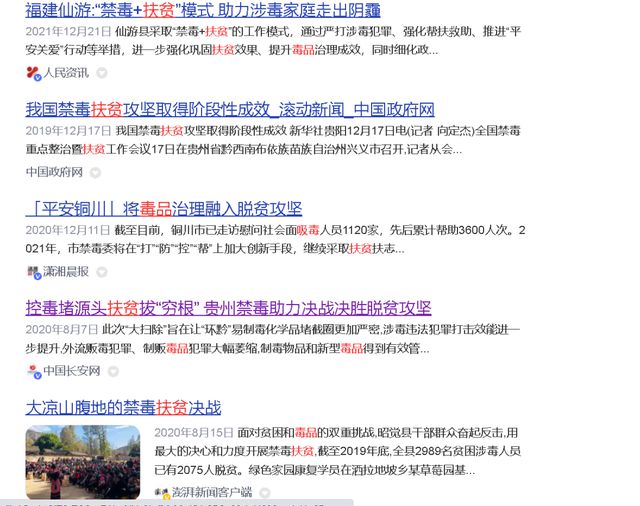Click the 人民资讯 source logo icon
This screenshot has width=640, height=506.
pyautogui.click(x=33, y=73)
